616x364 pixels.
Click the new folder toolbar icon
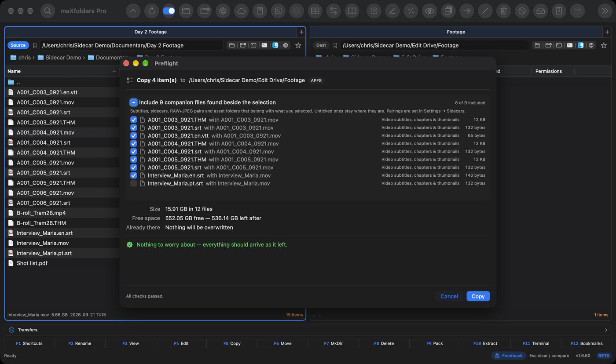[x=205, y=11]
